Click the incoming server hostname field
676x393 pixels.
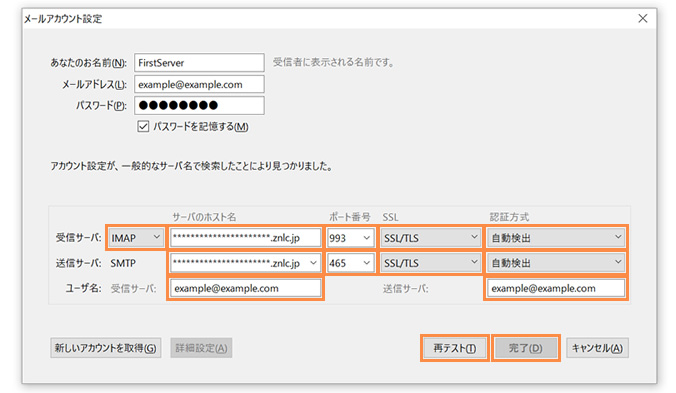pyautogui.click(x=245, y=238)
